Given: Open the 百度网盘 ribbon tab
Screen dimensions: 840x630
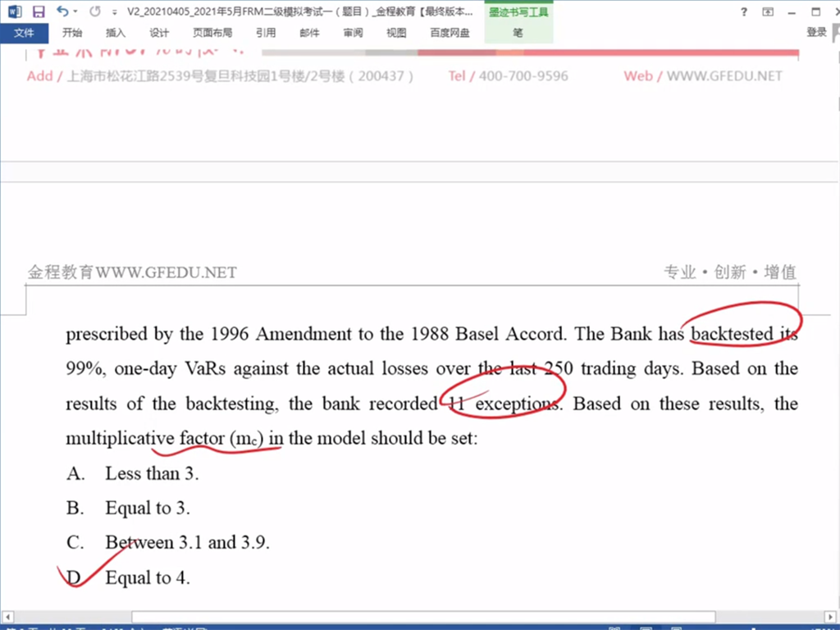Looking at the screenshot, I should tap(450, 33).
